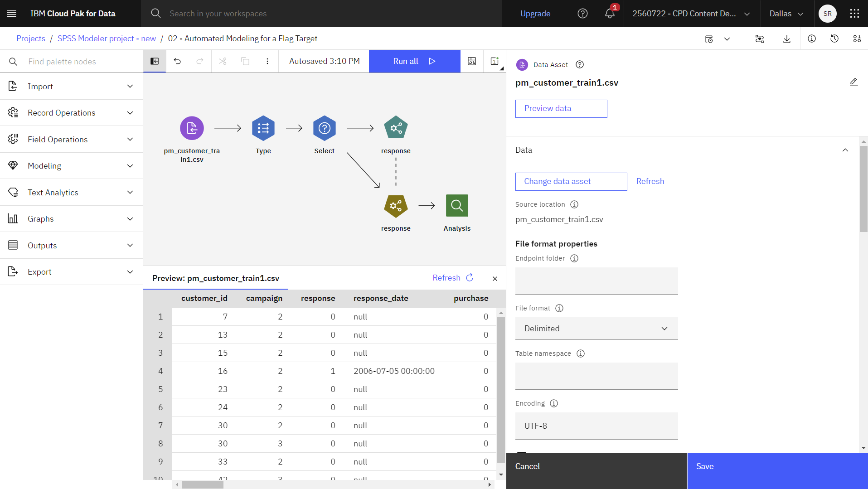
Task: Open the dropdown chevron beside schedule icon
Action: coord(727,39)
